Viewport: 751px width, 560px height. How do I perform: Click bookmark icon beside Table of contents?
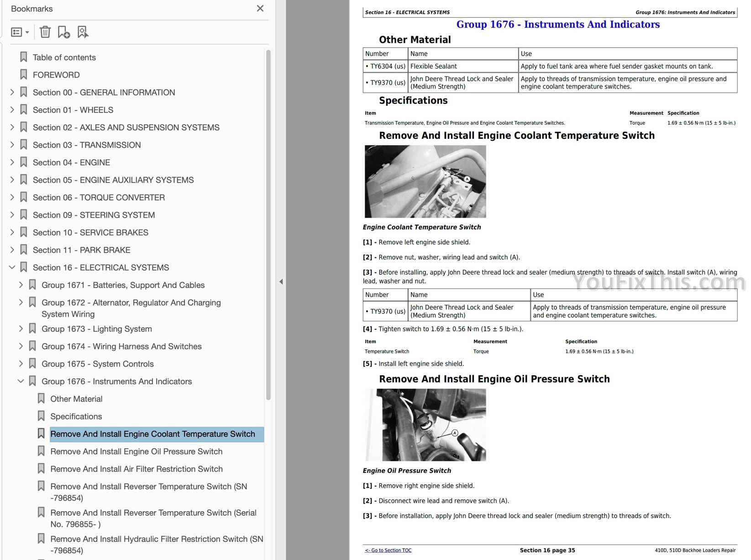click(x=24, y=58)
